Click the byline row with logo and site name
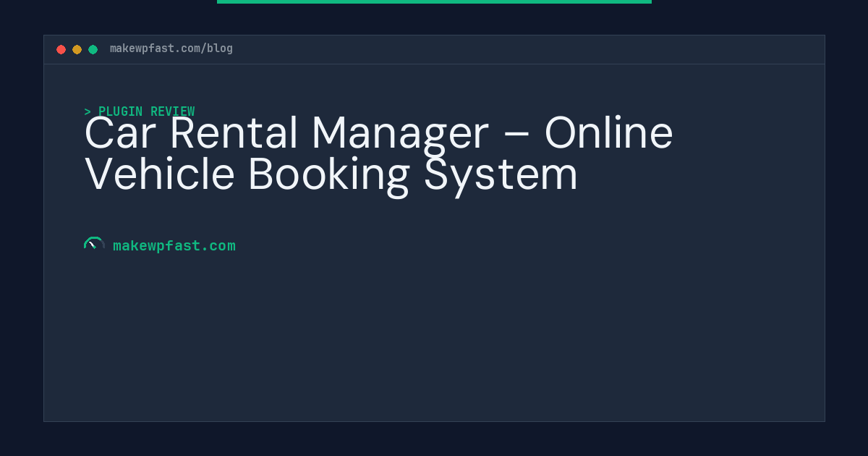Viewport: 868px width, 456px height. click(159, 245)
